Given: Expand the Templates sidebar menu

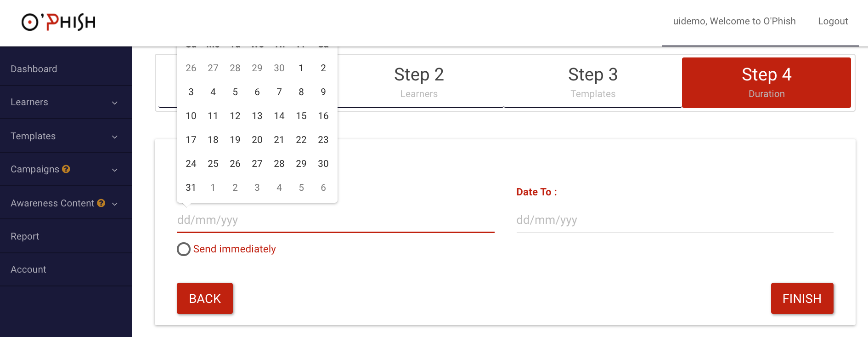Looking at the screenshot, I should [x=114, y=137].
